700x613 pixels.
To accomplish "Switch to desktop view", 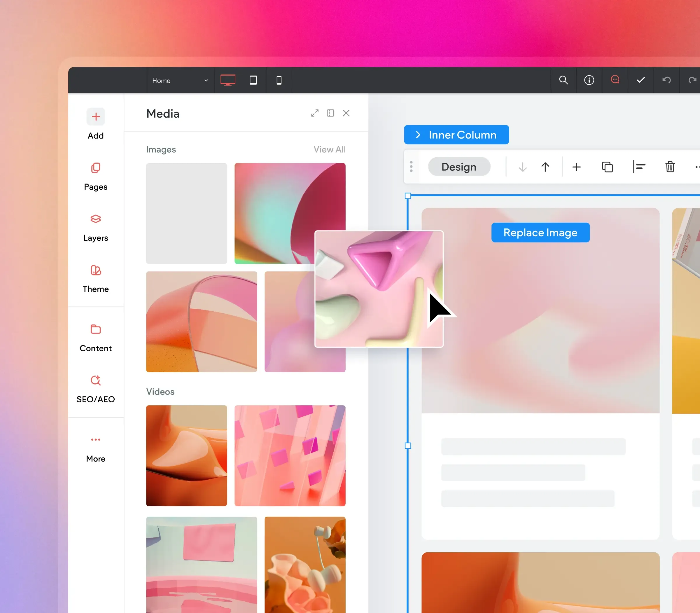I will [x=228, y=80].
